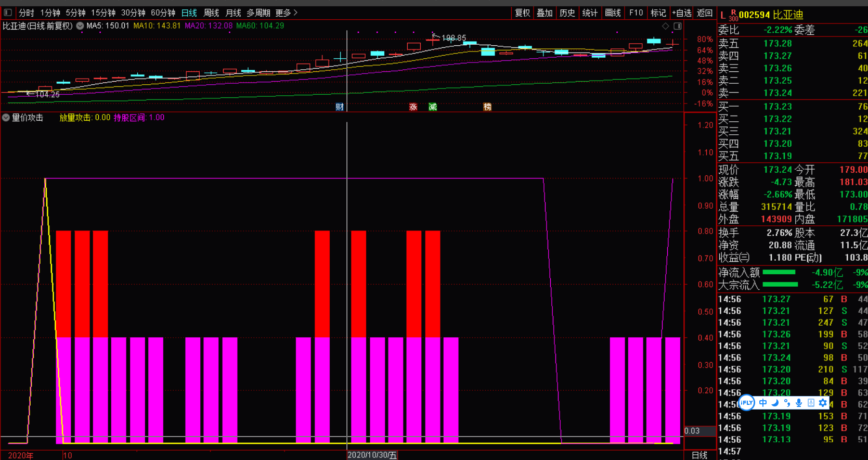Image resolution: width=868 pixels, height=460 pixels.
Task: Click the MA60: 104.29 indicator label
Action: [x=260, y=25]
